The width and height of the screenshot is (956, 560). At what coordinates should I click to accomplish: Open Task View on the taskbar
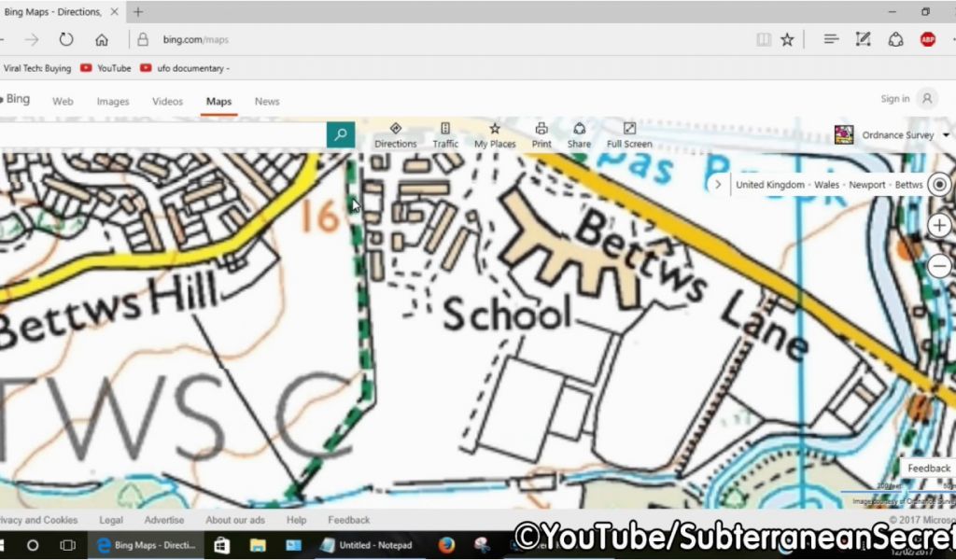pos(67,545)
